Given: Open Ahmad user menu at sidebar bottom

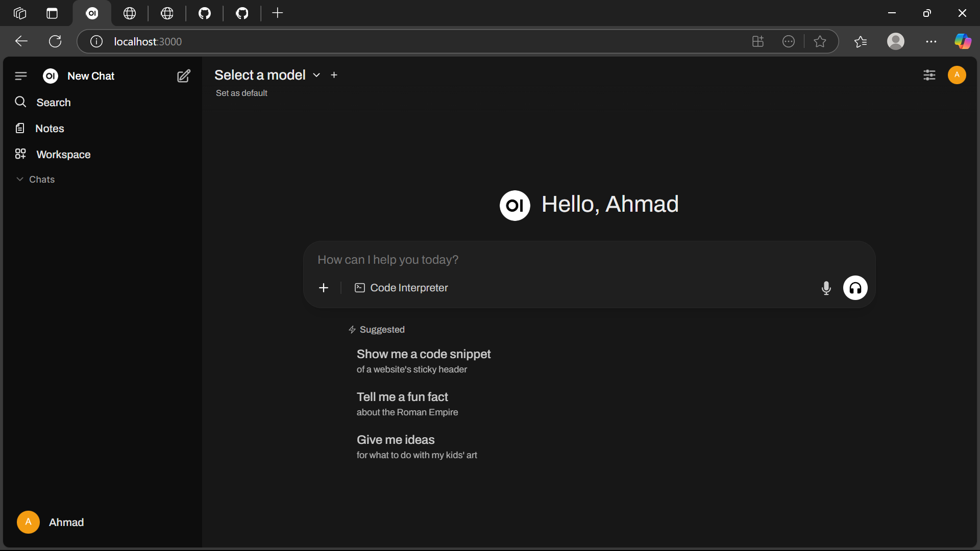Looking at the screenshot, I should (51, 522).
